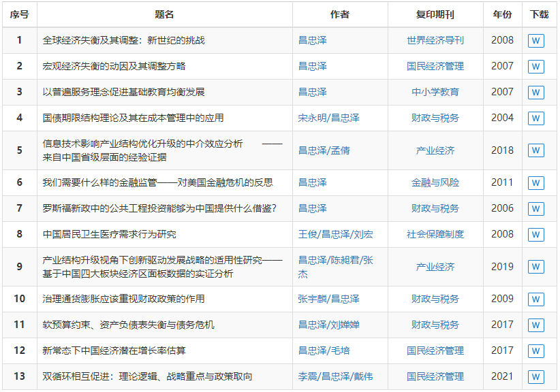
Task: Select title 全球经济失衡及其调整：新世纪的挑战
Action: point(123,41)
